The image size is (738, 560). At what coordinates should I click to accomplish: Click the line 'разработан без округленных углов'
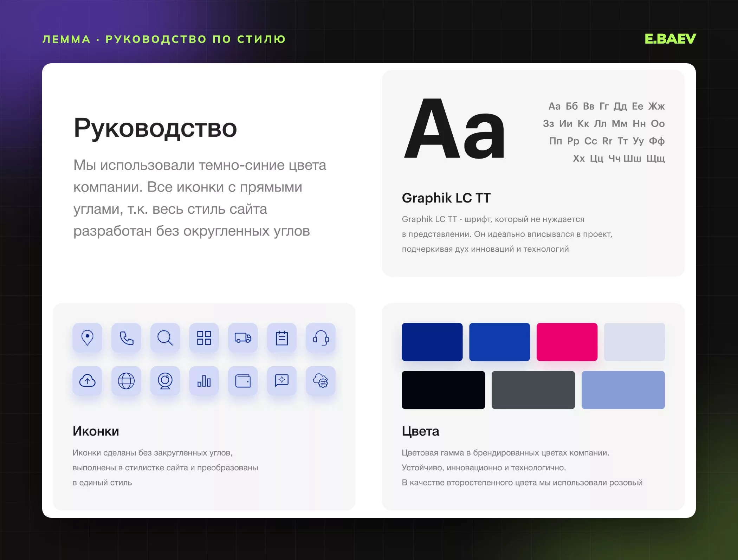pyautogui.click(x=192, y=231)
